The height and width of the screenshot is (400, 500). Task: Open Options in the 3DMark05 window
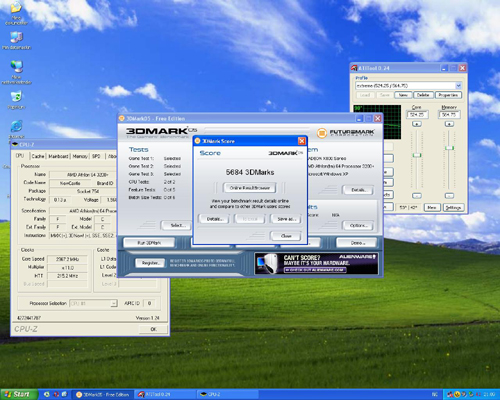coord(358,225)
